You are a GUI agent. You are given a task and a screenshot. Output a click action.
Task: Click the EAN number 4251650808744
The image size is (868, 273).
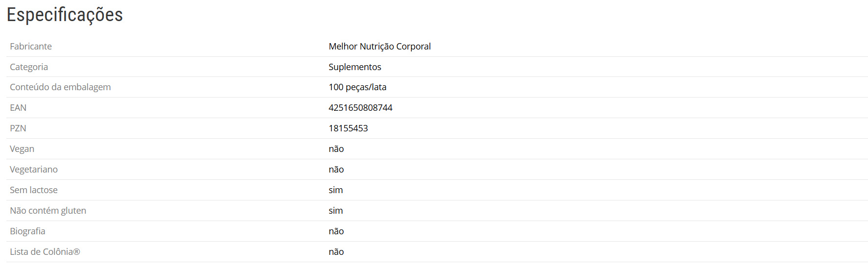click(x=360, y=108)
